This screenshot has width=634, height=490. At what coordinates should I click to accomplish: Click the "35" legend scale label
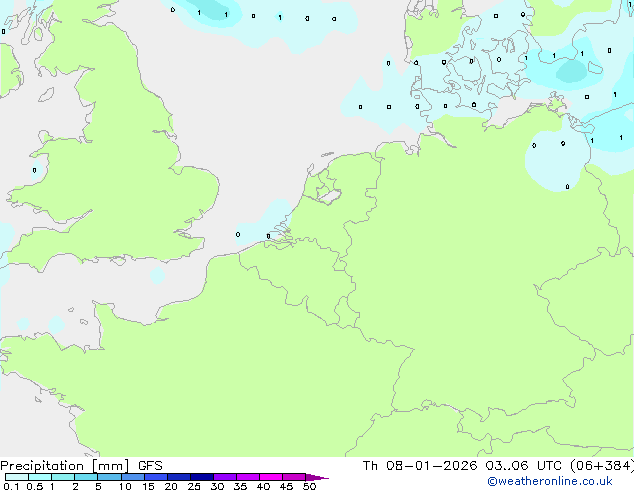(x=240, y=486)
